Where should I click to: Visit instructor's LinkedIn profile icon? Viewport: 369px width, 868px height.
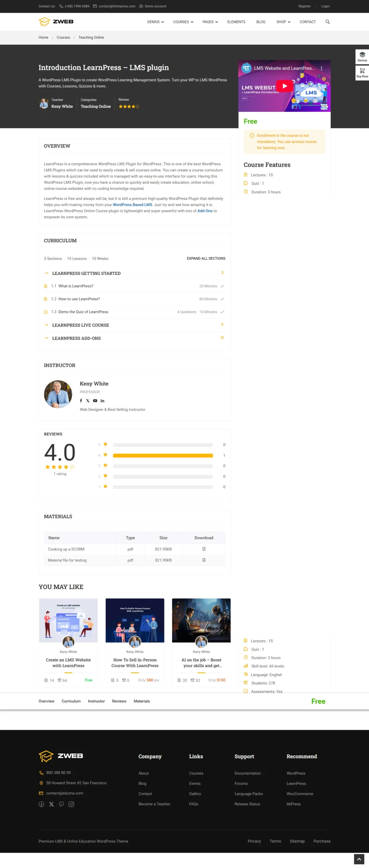(x=102, y=400)
